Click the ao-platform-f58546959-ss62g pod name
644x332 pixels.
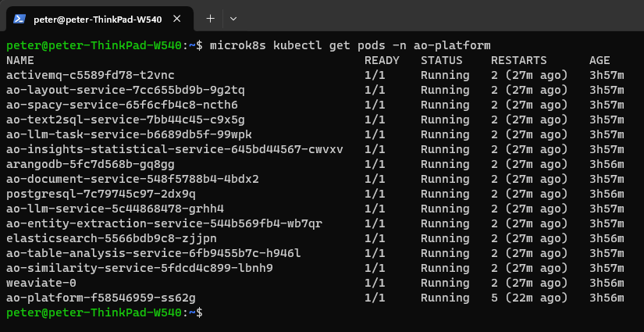[101, 298]
